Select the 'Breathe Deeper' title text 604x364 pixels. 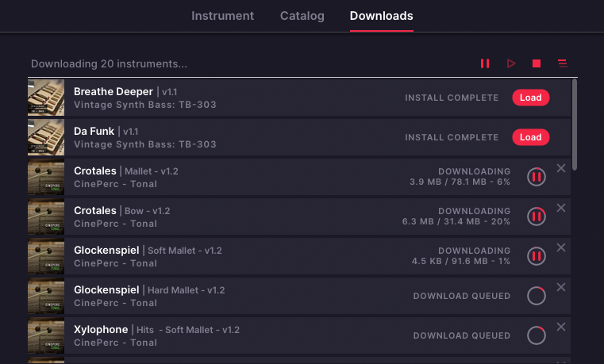[113, 91]
